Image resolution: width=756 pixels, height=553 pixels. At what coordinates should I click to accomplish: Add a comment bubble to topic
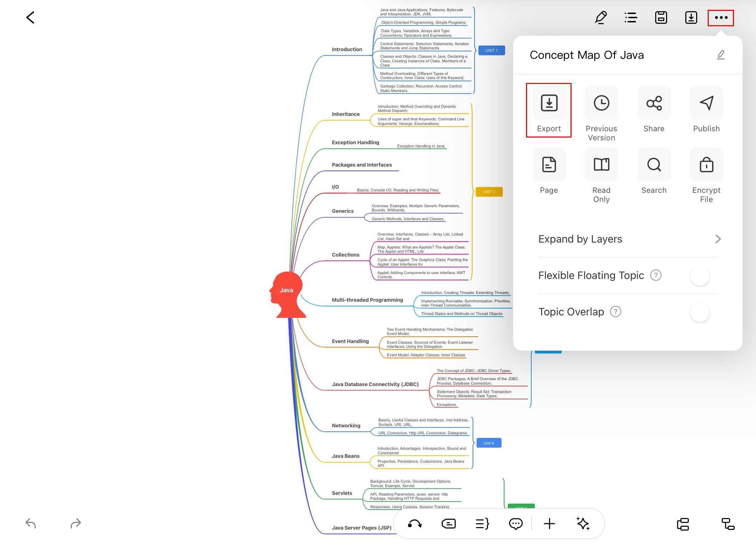(x=516, y=524)
